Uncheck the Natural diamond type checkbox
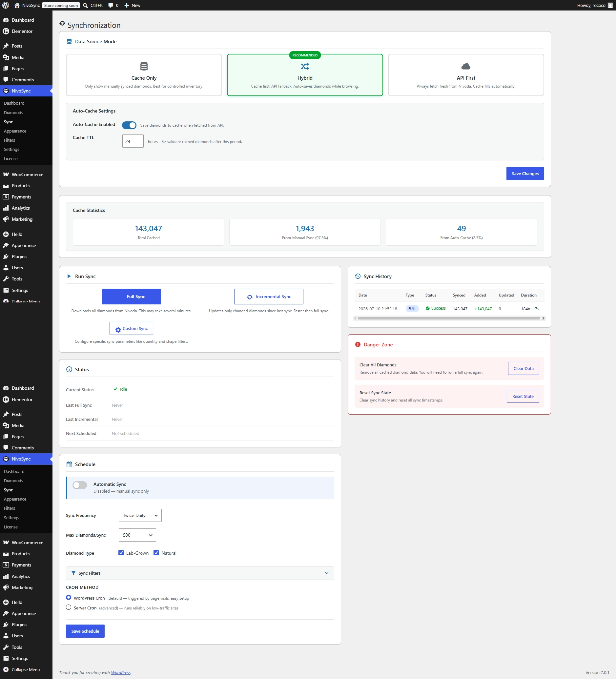The height and width of the screenshot is (679, 616). [x=156, y=553]
